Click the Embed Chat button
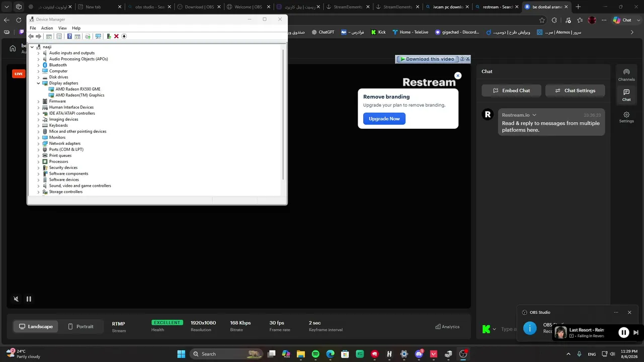The width and height of the screenshot is (644, 362). coord(512,90)
